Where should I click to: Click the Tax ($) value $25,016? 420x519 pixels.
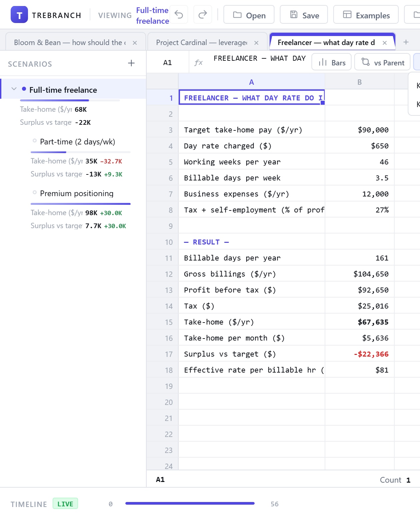coord(360,306)
